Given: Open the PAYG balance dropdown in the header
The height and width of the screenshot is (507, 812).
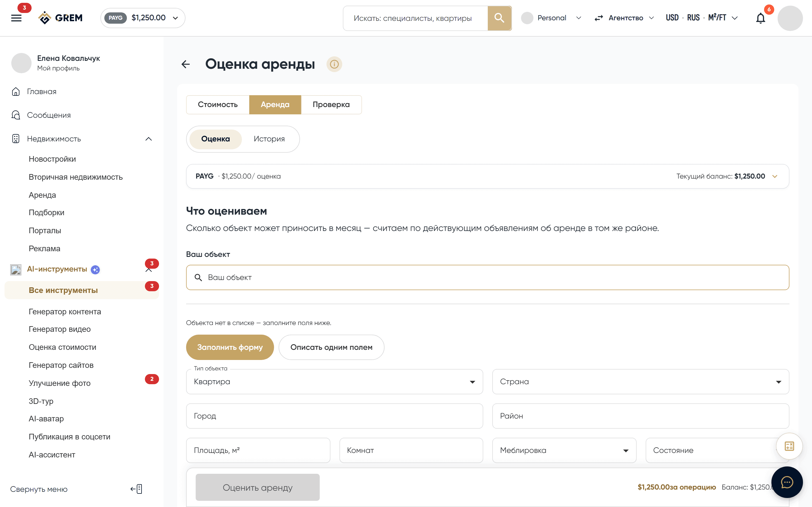Looking at the screenshot, I should click(x=143, y=18).
